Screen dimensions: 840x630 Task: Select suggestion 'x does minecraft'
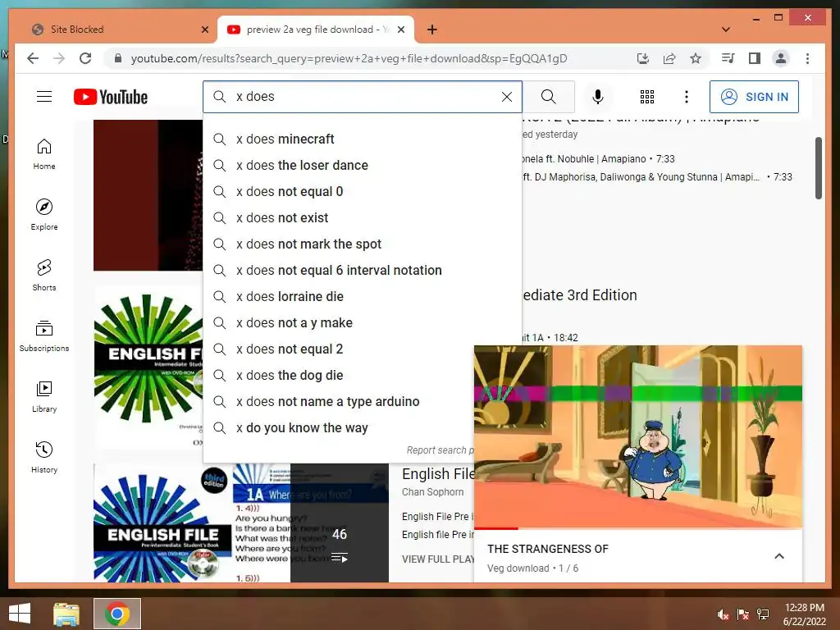pos(362,139)
